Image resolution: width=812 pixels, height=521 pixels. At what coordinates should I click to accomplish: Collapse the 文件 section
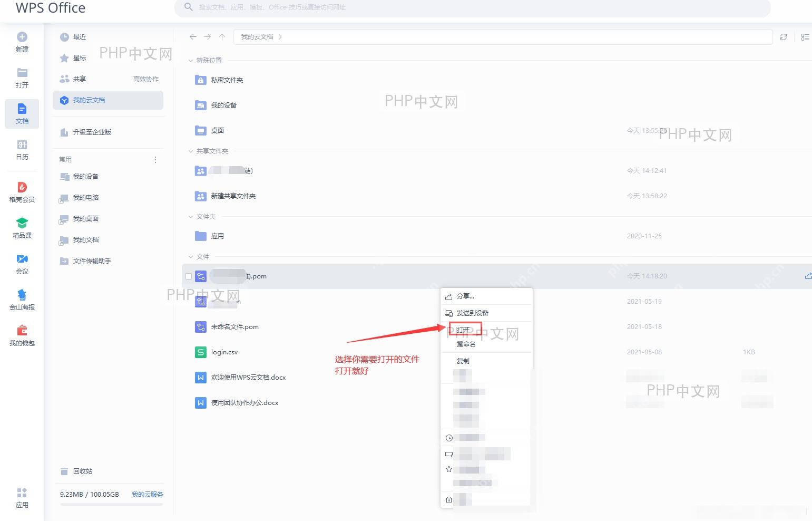pos(191,257)
